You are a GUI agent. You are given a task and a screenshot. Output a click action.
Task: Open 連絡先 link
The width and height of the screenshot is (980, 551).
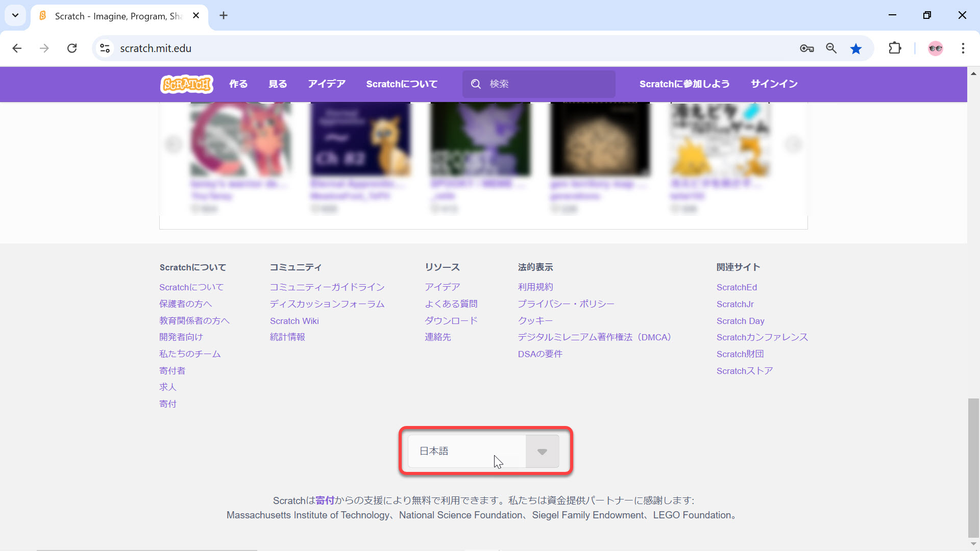click(x=438, y=337)
